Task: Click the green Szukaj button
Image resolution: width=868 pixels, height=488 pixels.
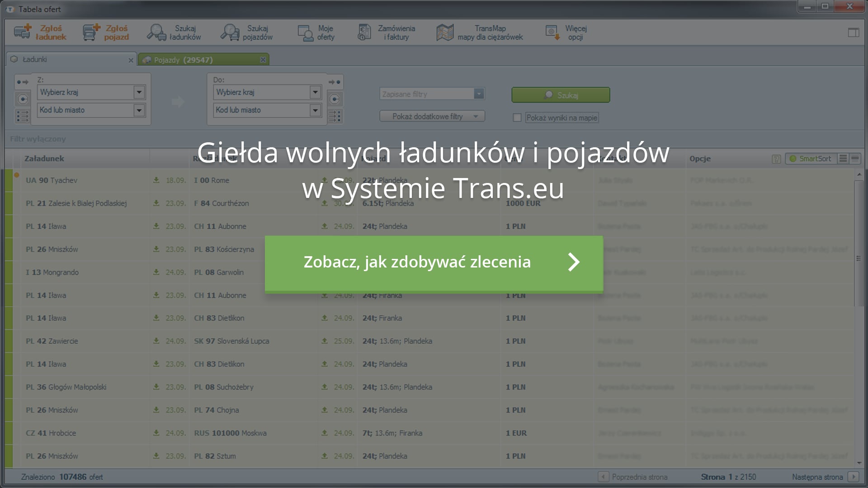Action: click(561, 95)
